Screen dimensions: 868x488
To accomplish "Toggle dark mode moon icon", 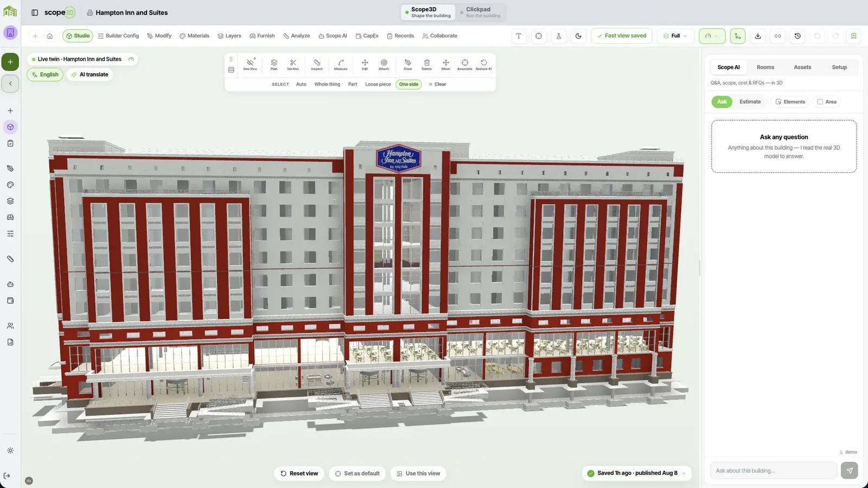I will pyautogui.click(x=578, y=36).
